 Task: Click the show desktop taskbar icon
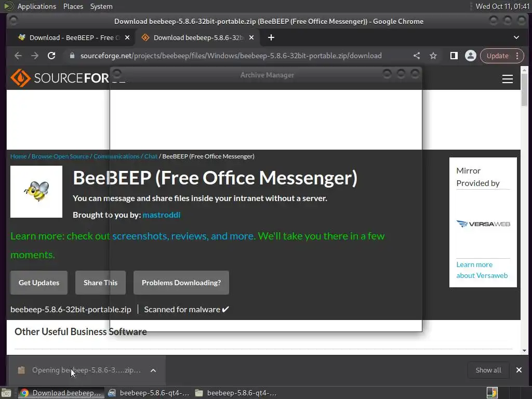point(6,393)
